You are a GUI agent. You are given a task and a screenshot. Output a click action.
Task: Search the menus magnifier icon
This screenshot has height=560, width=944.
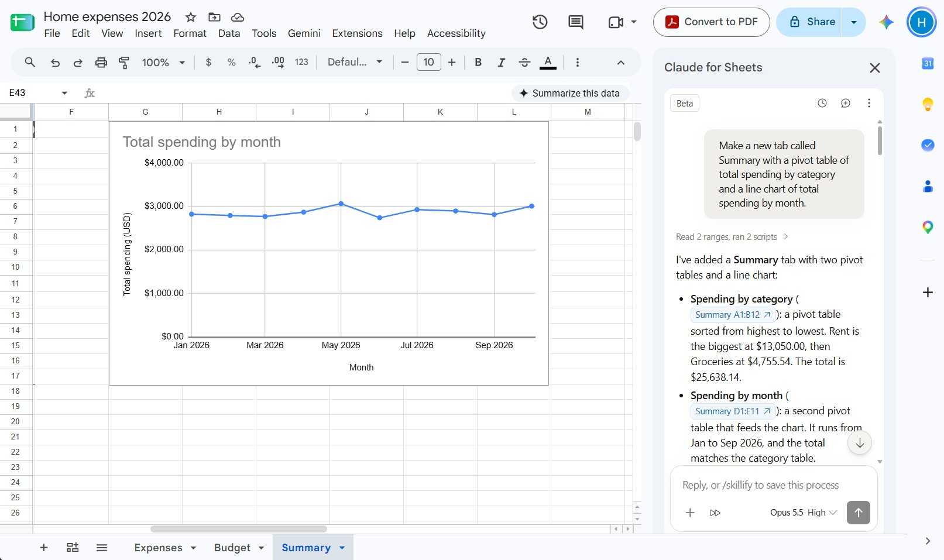click(x=30, y=62)
